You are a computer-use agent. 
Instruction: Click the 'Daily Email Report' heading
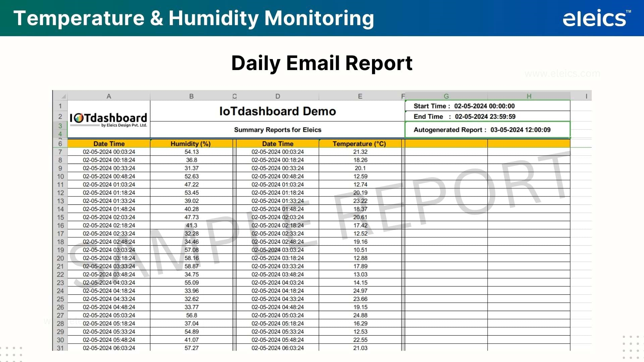(x=322, y=63)
